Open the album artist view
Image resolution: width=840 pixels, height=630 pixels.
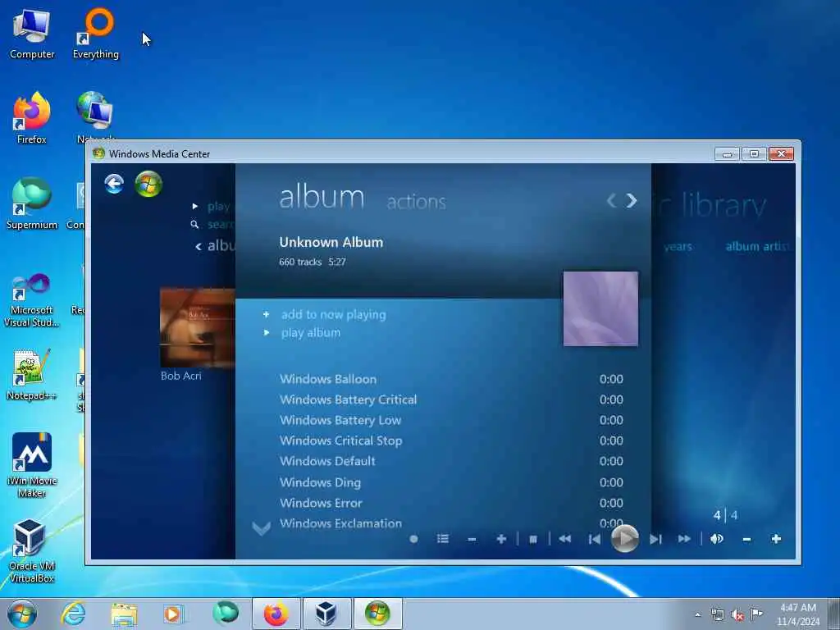point(758,246)
